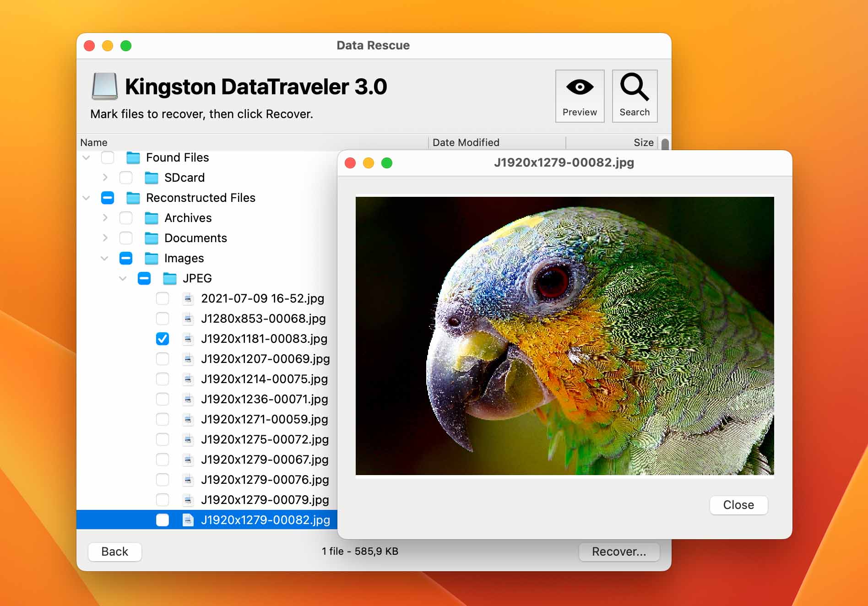The height and width of the screenshot is (606, 868).
Task: Close the image preview with Close button
Action: pos(738,505)
